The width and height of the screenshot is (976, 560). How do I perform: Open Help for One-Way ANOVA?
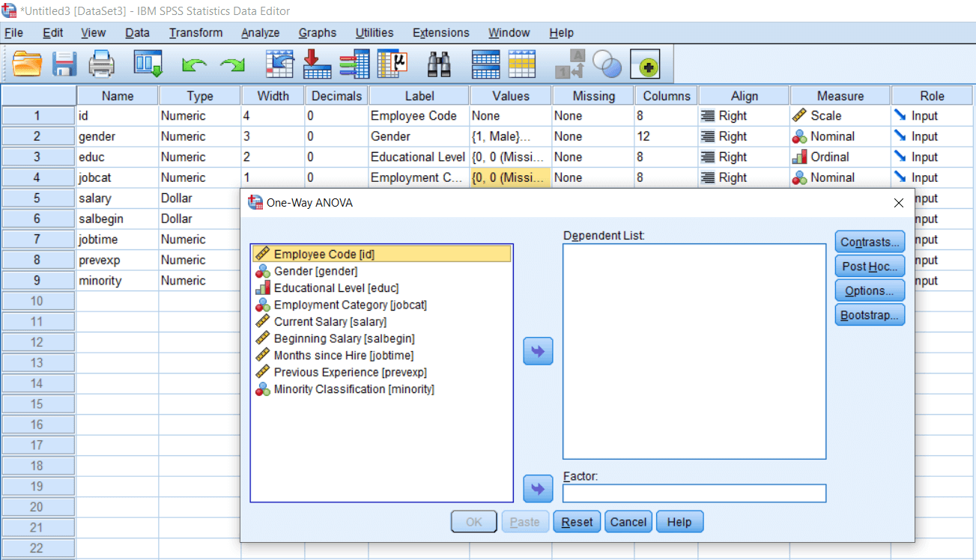pos(679,522)
